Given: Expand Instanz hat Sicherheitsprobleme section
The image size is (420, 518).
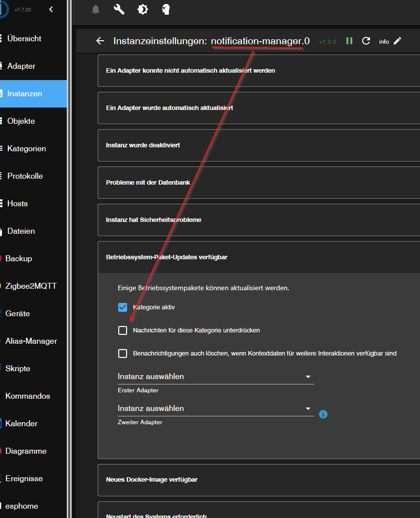Looking at the screenshot, I should point(259,220).
